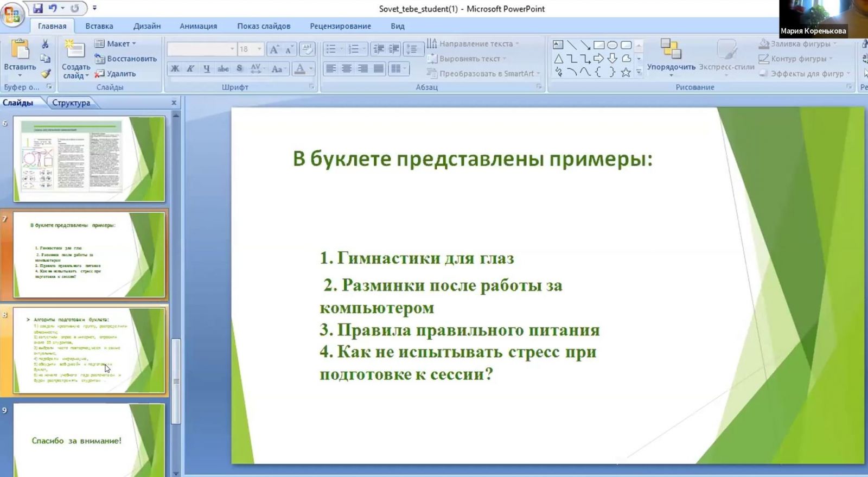Toggle italic formatting (К)
Image resolution: width=868 pixels, height=477 pixels.
point(190,68)
